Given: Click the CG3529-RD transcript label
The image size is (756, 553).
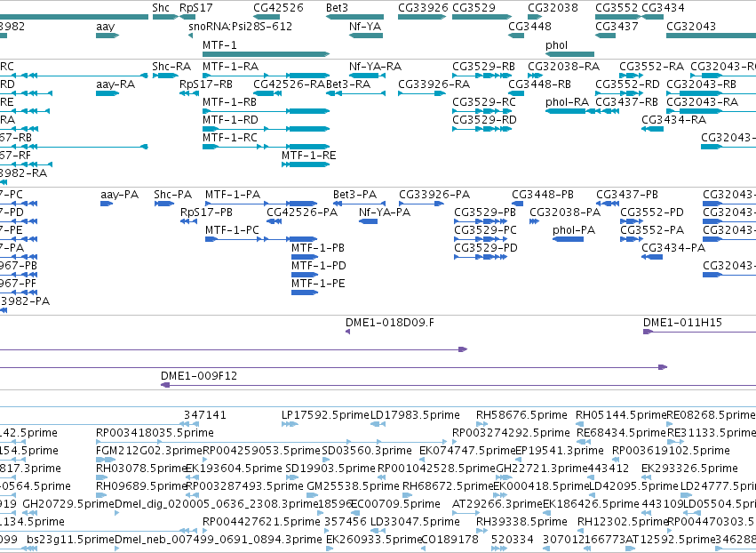Looking at the screenshot, I should (484, 120).
